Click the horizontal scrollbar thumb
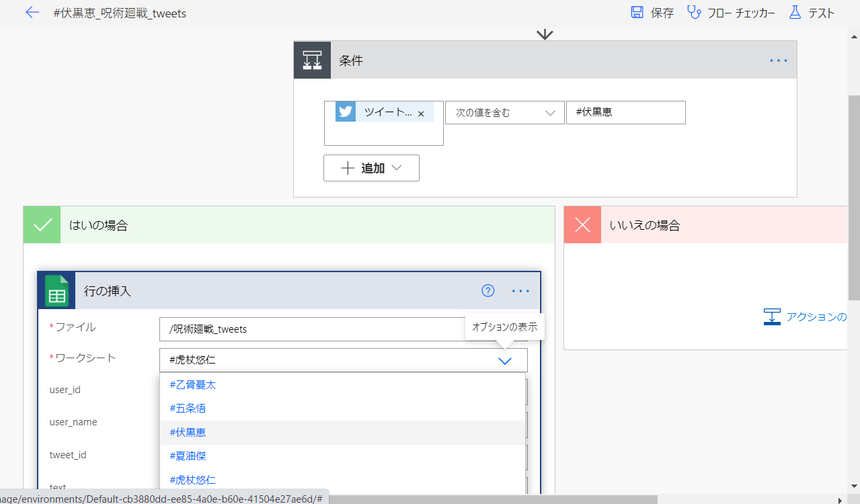The width and height of the screenshot is (860, 504). (x=492, y=499)
